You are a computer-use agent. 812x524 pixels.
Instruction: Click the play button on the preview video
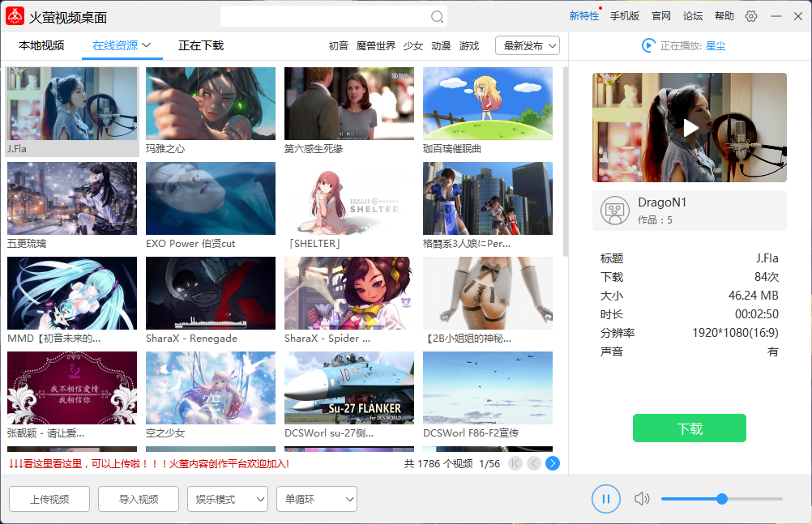(x=690, y=127)
